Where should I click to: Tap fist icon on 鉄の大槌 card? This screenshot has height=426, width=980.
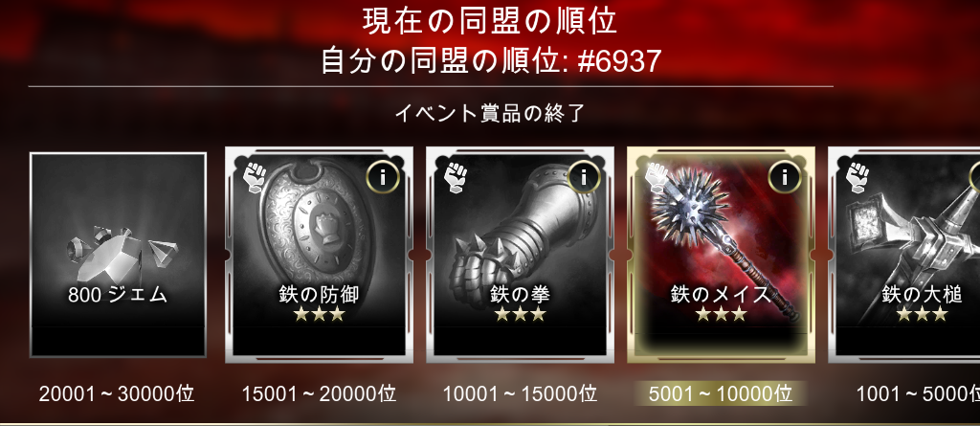[858, 177]
